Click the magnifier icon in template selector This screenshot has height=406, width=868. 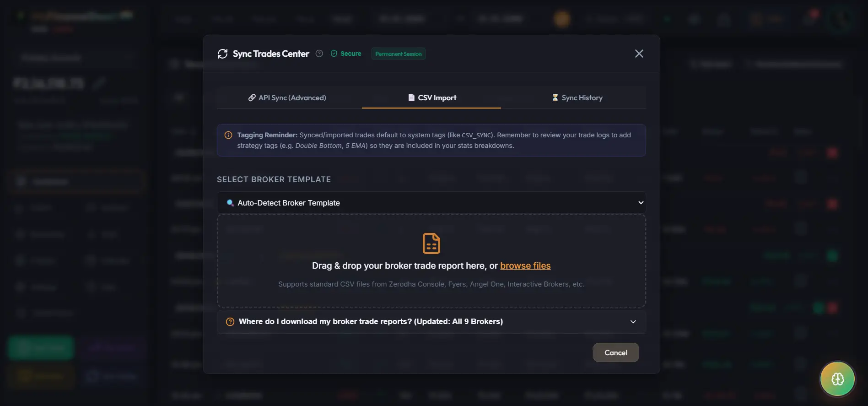click(x=230, y=203)
